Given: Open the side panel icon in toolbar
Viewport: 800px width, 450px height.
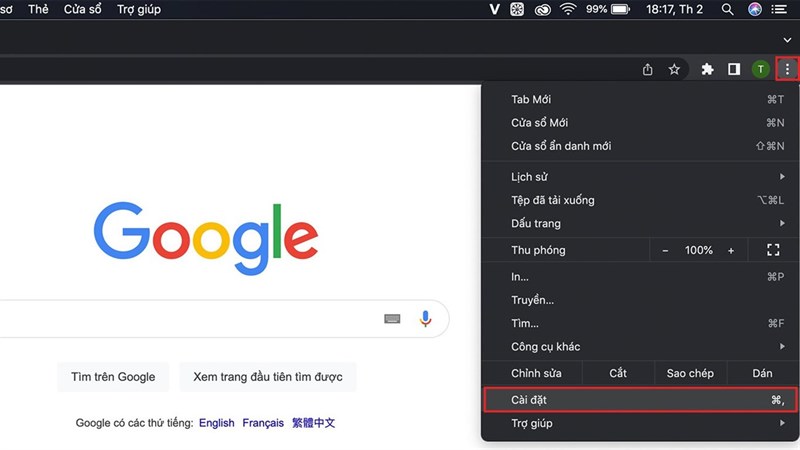Looking at the screenshot, I should pyautogui.click(x=734, y=69).
